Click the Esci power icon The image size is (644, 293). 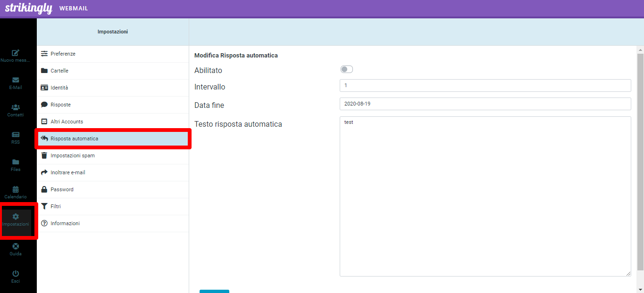pos(16,273)
